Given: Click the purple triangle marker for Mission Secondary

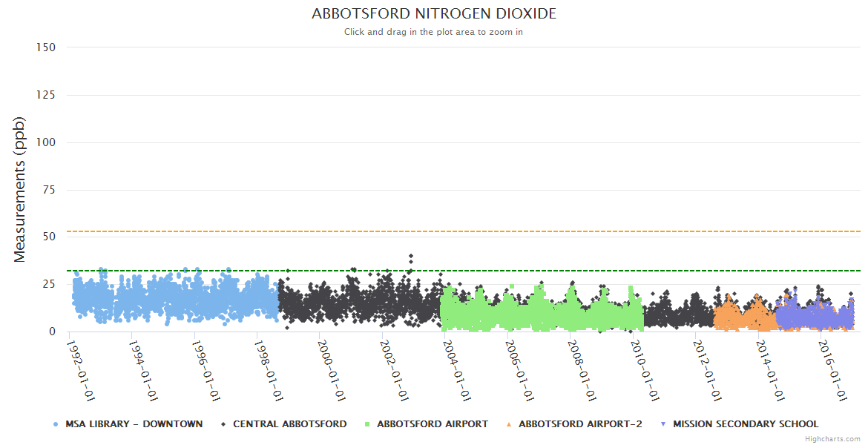Looking at the screenshot, I should (663, 424).
